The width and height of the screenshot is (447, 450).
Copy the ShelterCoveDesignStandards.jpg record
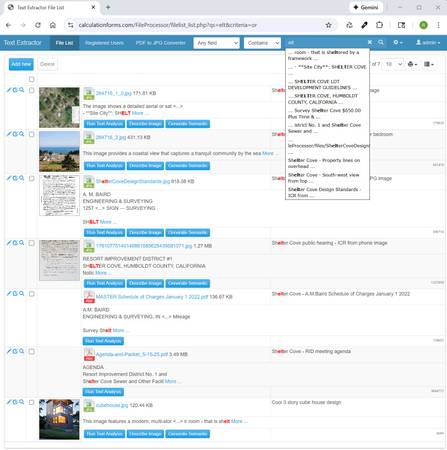coord(15,178)
